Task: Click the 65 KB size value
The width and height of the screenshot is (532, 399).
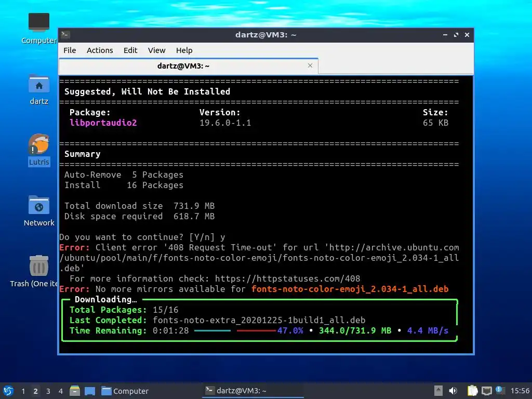Action: [436, 123]
